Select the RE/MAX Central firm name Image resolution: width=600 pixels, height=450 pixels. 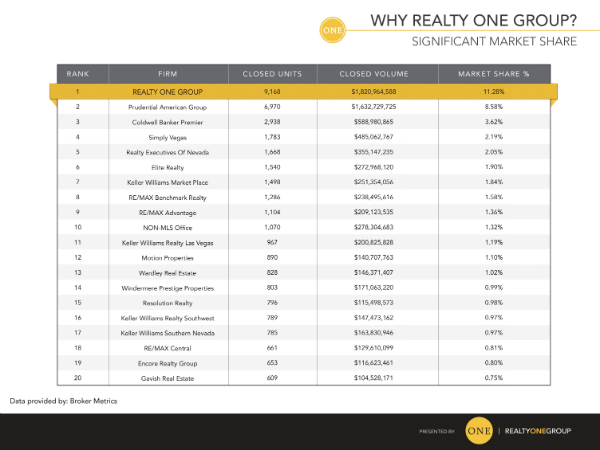(168, 348)
